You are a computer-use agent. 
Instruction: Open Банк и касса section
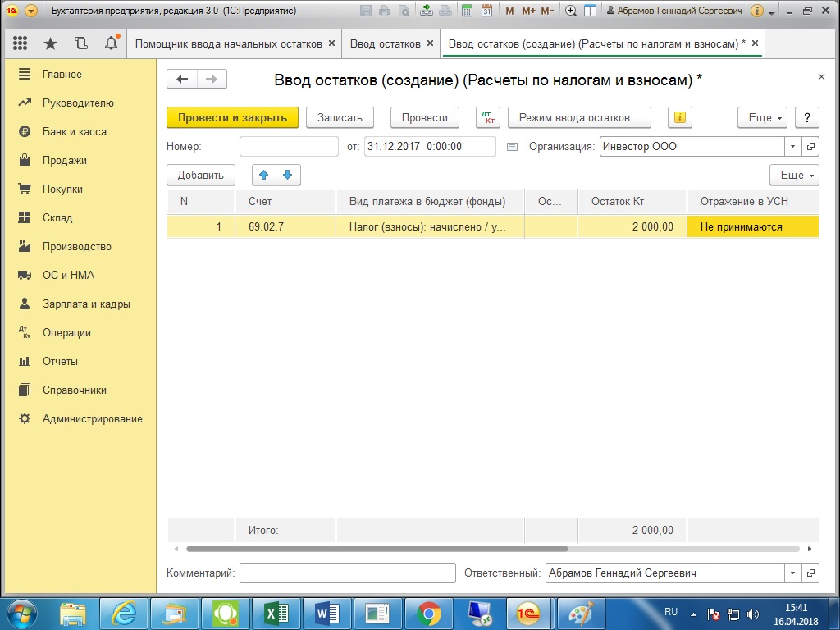pos(74,131)
